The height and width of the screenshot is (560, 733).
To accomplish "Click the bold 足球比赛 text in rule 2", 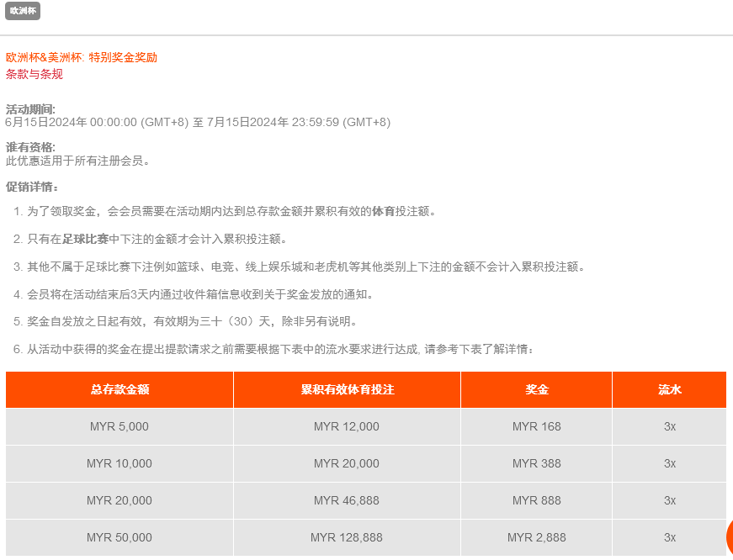I will click(x=85, y=239).
